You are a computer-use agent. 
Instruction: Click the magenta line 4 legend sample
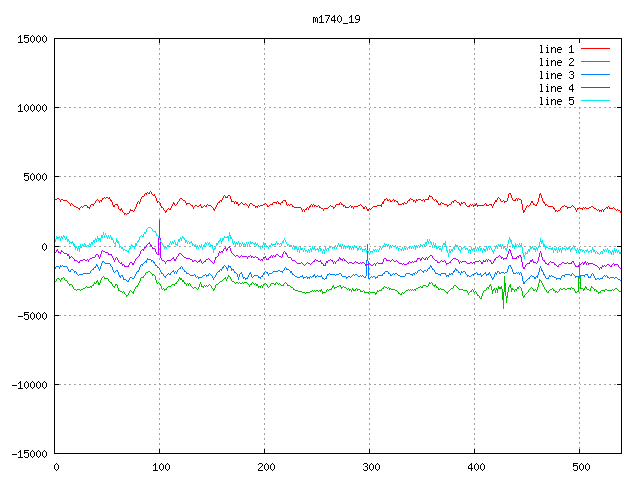point(595,88)
